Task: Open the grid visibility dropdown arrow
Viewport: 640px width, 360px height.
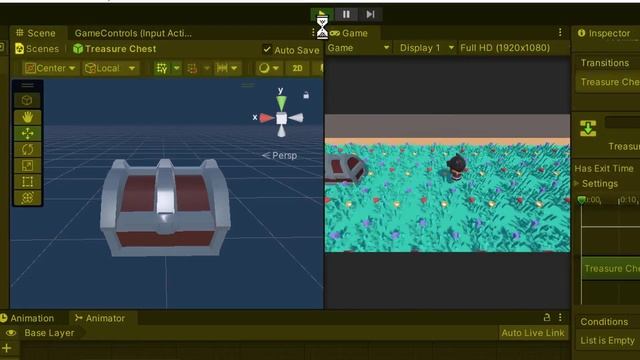Action: tap(176, 68)
